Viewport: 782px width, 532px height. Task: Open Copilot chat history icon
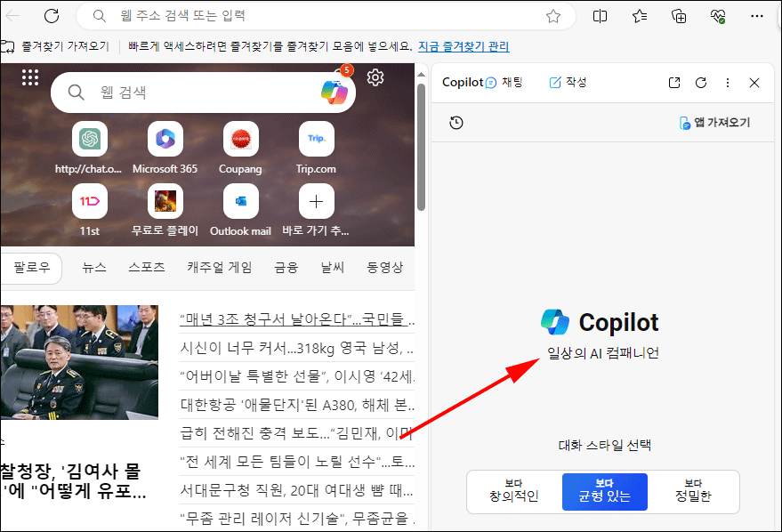click(x=456, y=123)
